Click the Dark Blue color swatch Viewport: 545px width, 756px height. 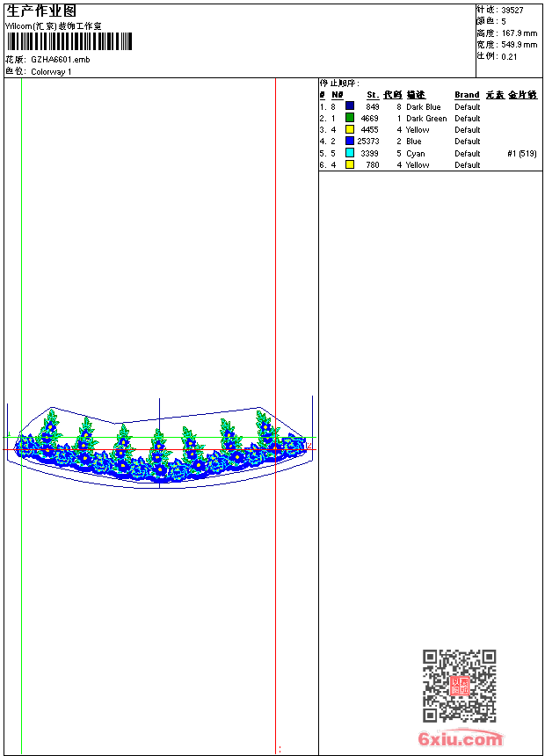tap(350, 106)
